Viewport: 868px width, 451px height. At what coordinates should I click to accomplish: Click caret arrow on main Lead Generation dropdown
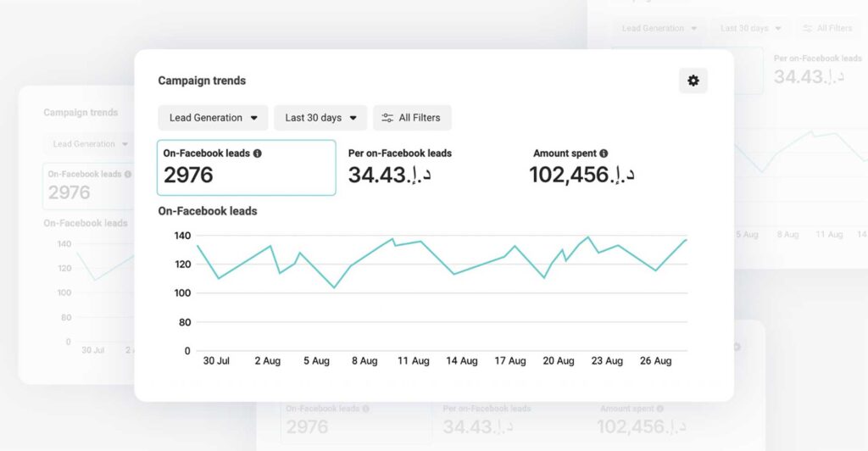[253, 118]
